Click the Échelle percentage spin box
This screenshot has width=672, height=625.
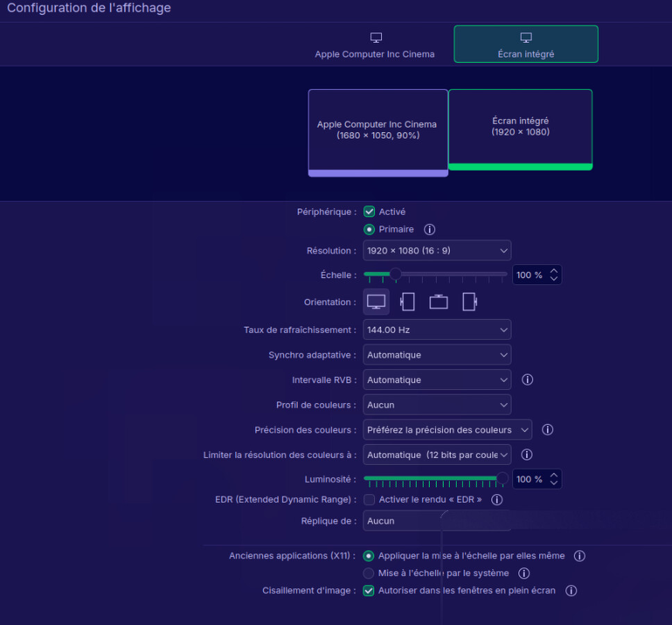(531, 275)
